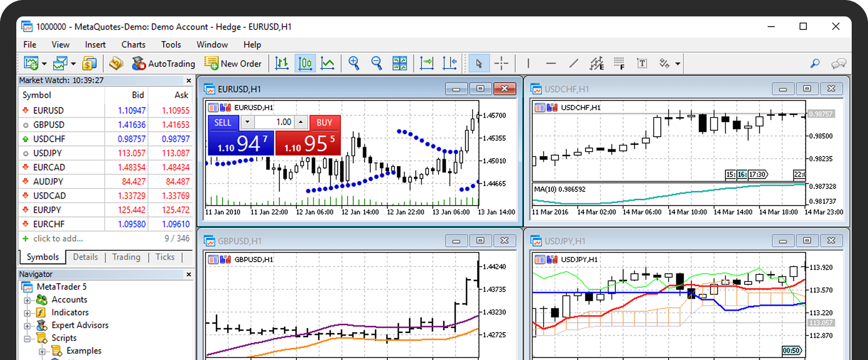Image resolution: width=868 pixels, height=360 pixels.
Task: Click the volume field showing 1.00
Action: 274,122
